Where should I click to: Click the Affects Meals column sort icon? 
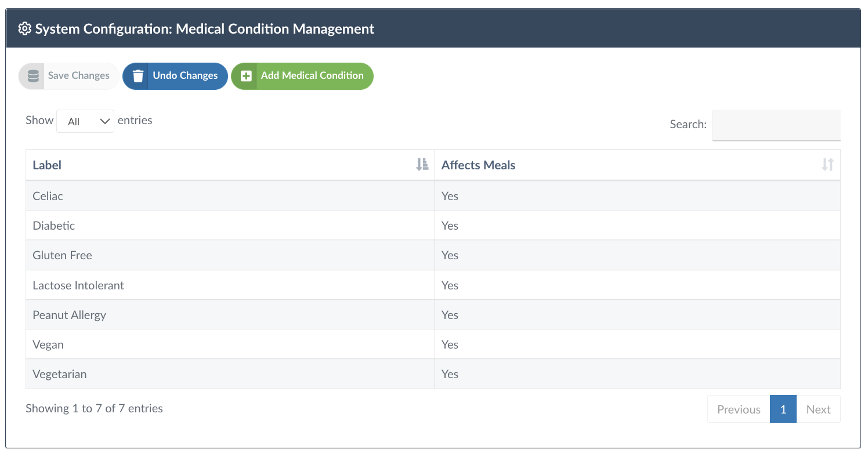coord(827,165)
